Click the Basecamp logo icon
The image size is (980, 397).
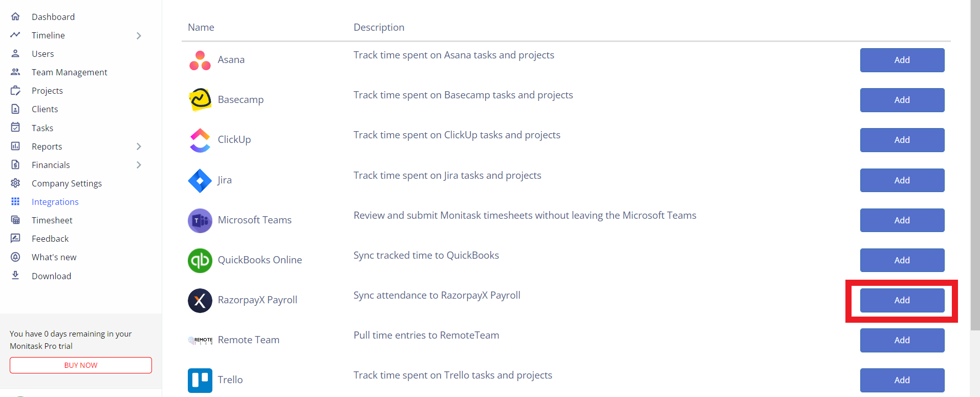click(x=200, y=99)
